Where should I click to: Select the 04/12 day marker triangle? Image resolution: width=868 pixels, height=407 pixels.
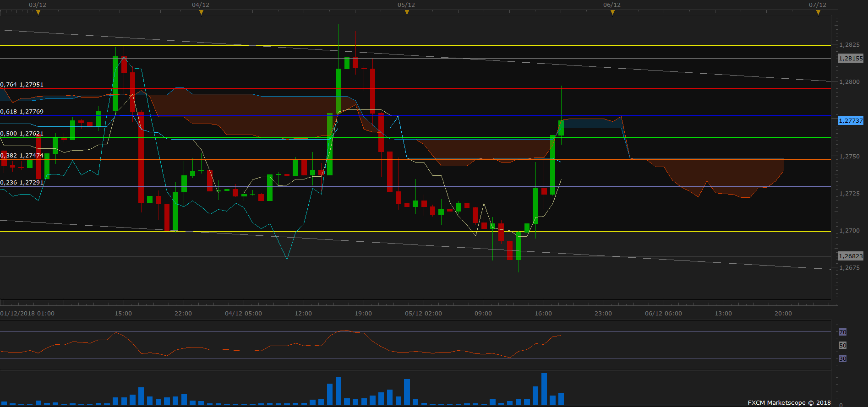pos(201,12)
